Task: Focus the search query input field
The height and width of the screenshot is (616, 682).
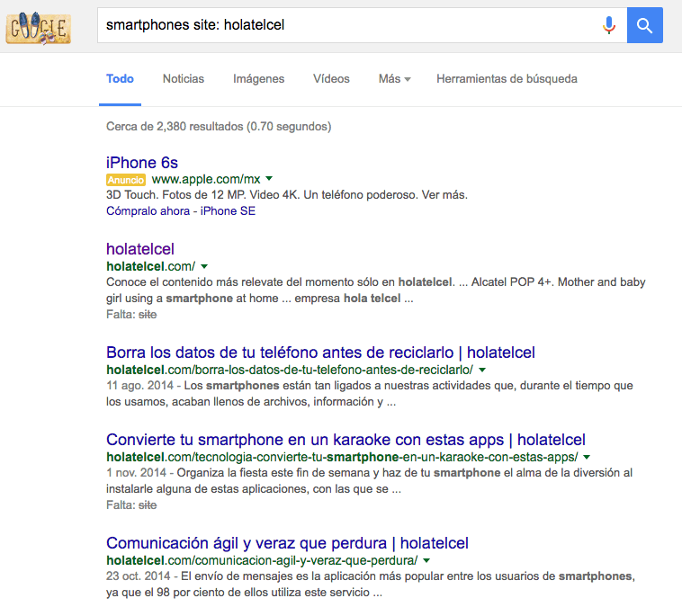Action: coord(348,25)
